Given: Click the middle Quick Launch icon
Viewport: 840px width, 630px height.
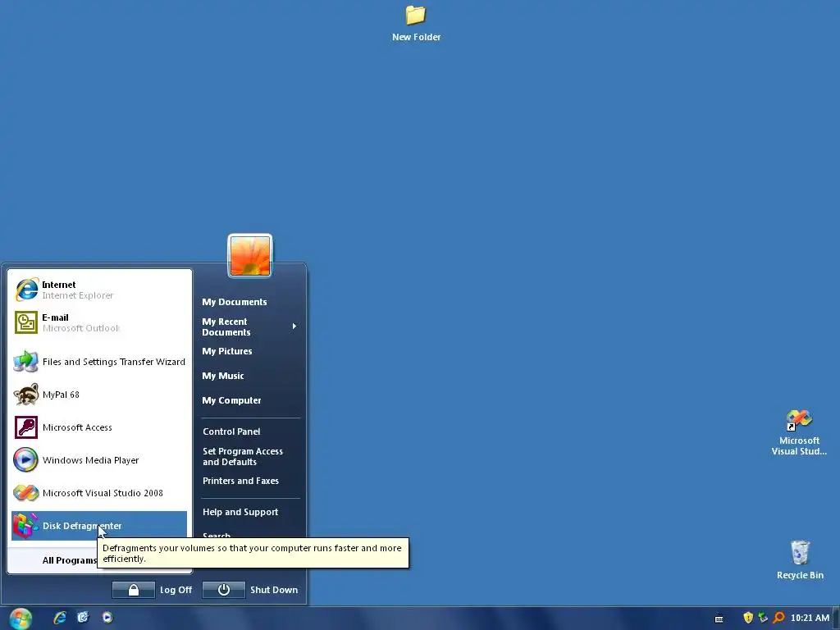Looking at the screenshot, I should click(83, 618).
